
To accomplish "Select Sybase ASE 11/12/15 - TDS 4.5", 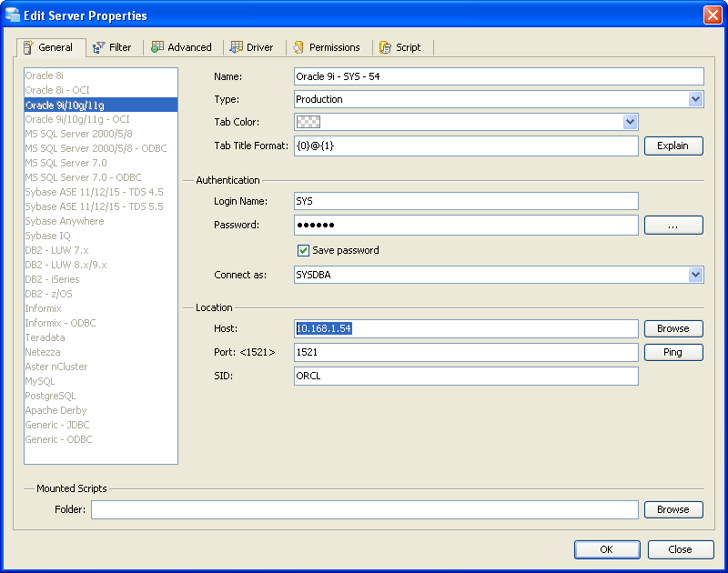I will [x=101, y=192].
